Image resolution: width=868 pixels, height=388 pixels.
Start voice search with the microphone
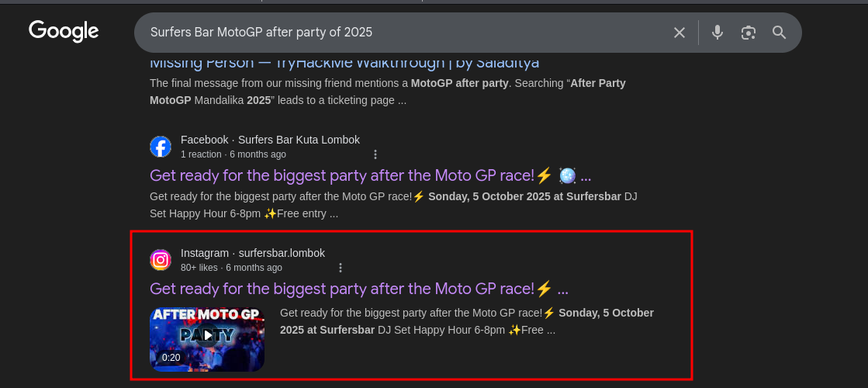click(718, 33)
